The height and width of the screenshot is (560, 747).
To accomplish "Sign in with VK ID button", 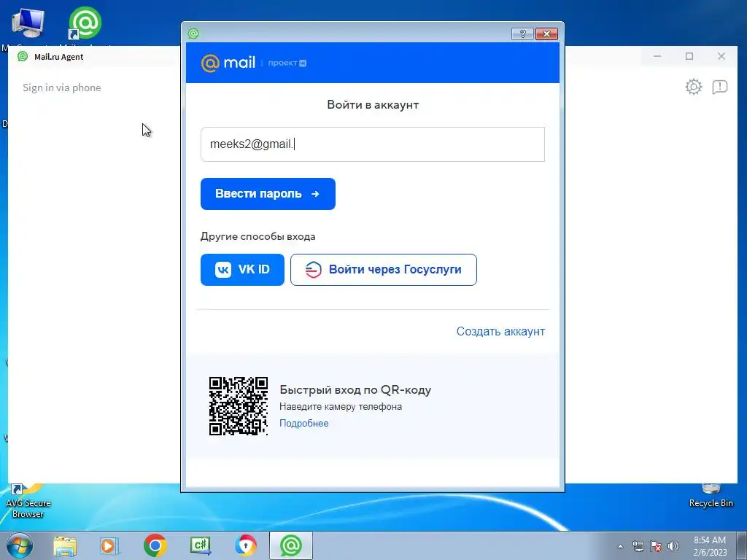I will [242, 270].
